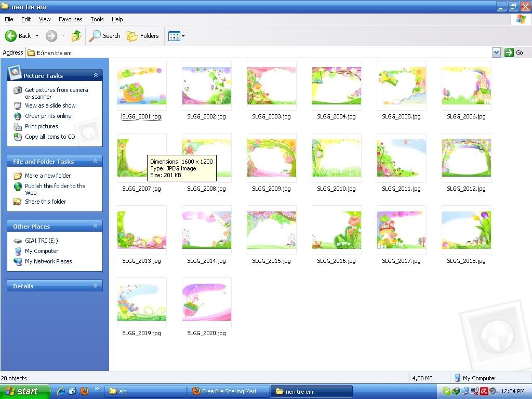Select SLGG_2017.jpg mushroom house thumbnail
Screen dimensions: 532x399
click(x=402, y=230)
